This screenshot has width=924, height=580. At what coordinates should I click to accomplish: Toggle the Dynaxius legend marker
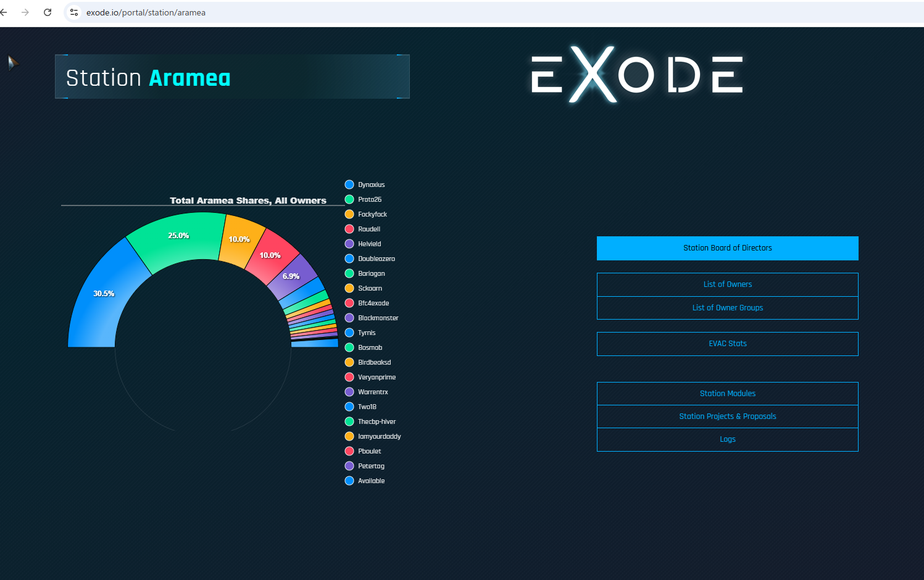point(349,184)
